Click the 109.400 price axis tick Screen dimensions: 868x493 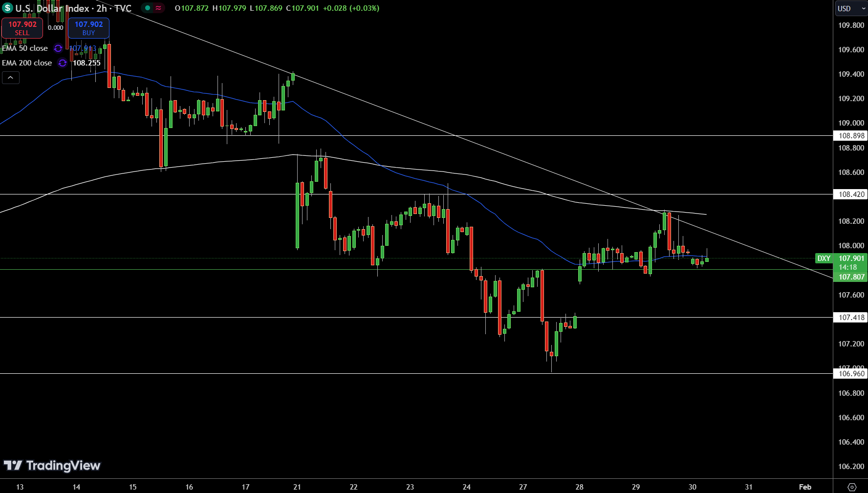851,74
